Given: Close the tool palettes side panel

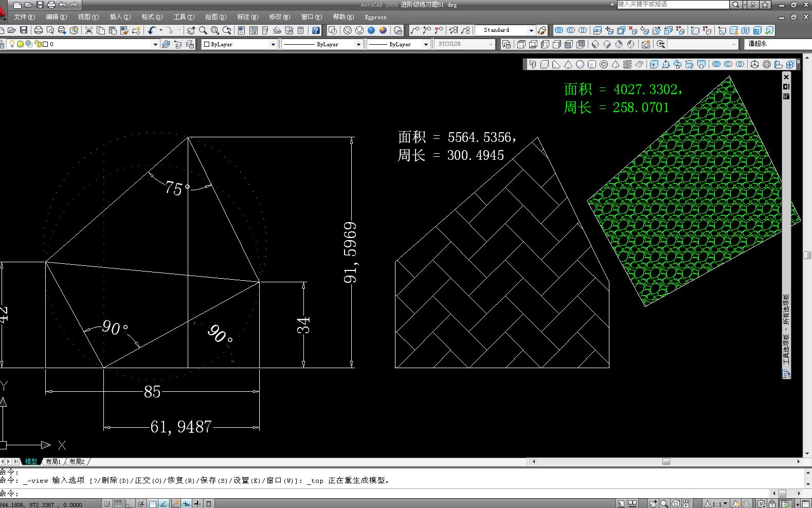Looking at the screenshot, I should 786,77.
